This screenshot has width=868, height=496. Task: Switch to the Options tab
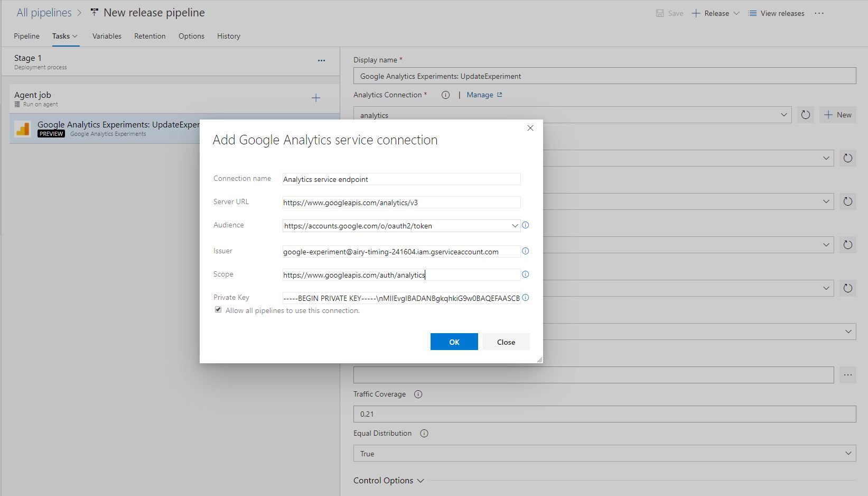191,36
